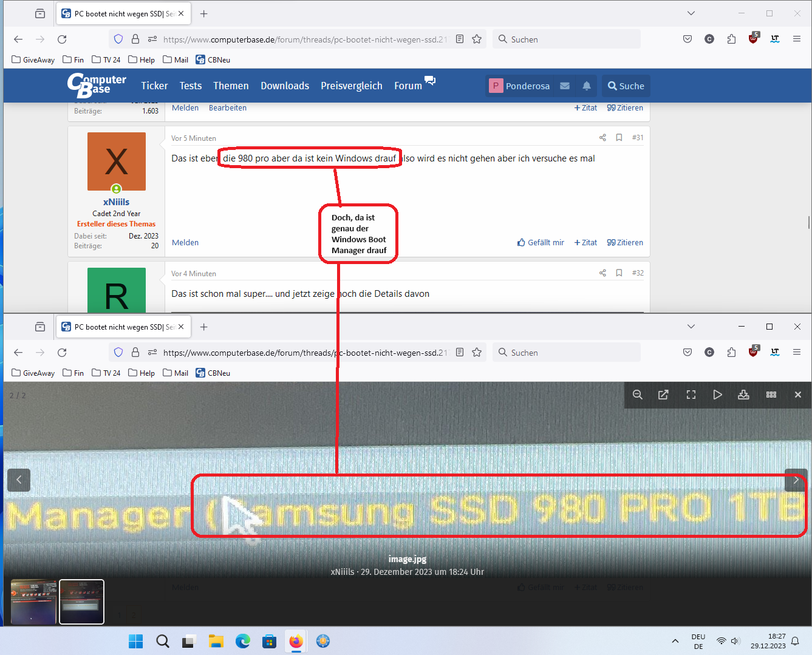Image resolution: width=812 pixels, height=655 pixels.
Task: Click Melden link on post #31
Action: 185,242
